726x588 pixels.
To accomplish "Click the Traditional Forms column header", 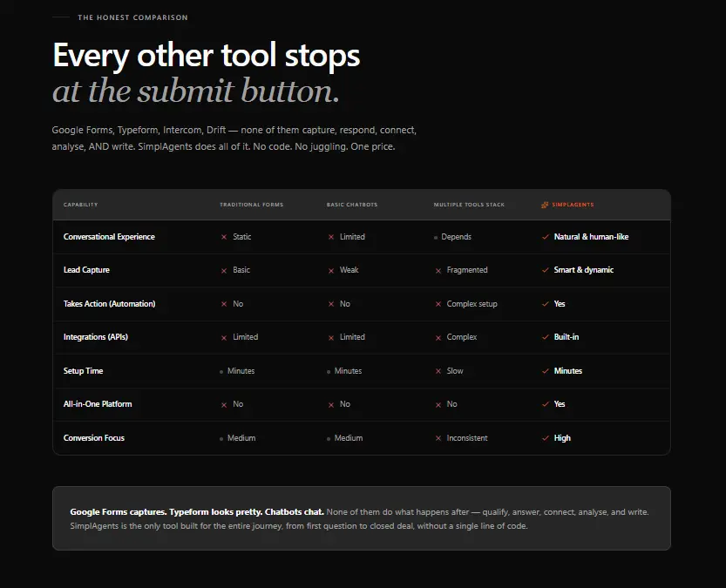I will pyautogui.click(x=251, y=205).
